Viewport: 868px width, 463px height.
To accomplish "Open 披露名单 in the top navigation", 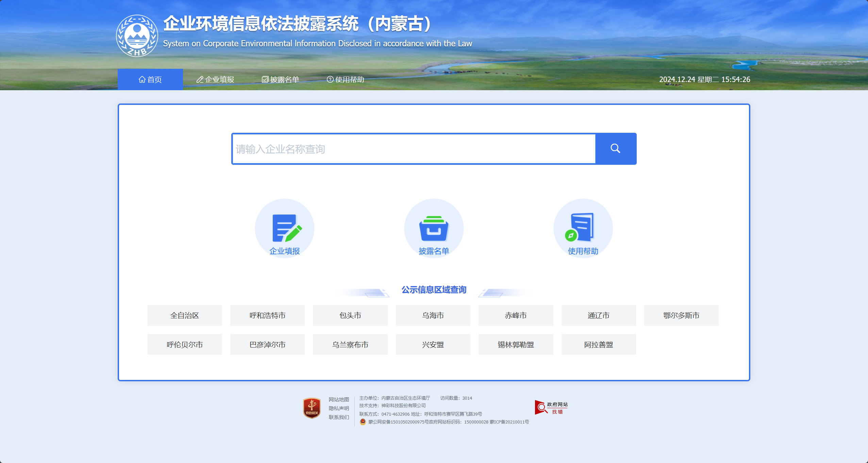I will click(280, 79).
